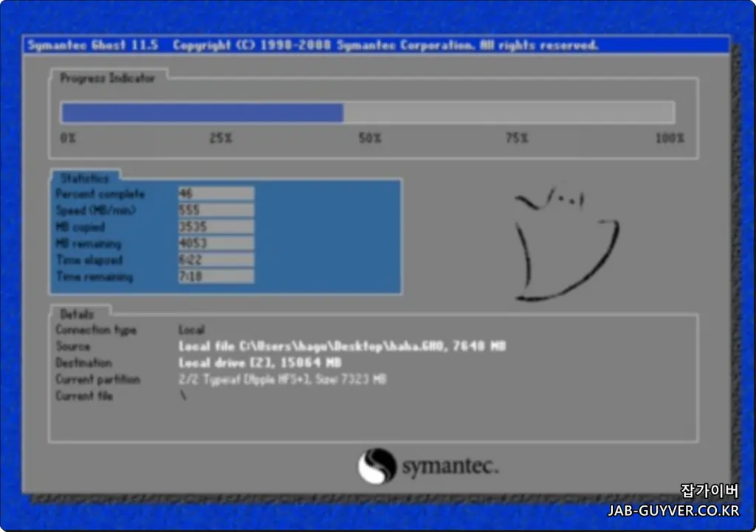
Task: Click the MB copied value 3535
Action: click(216, 227)
